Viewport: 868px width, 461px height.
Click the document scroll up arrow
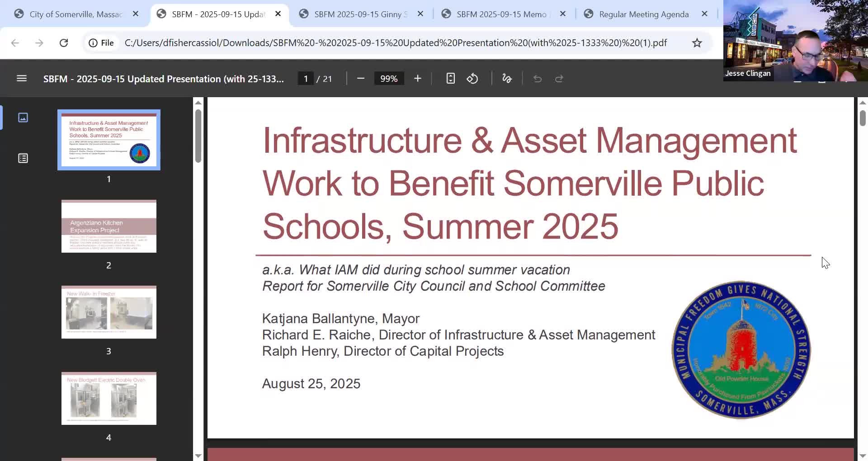click(863, 103)
